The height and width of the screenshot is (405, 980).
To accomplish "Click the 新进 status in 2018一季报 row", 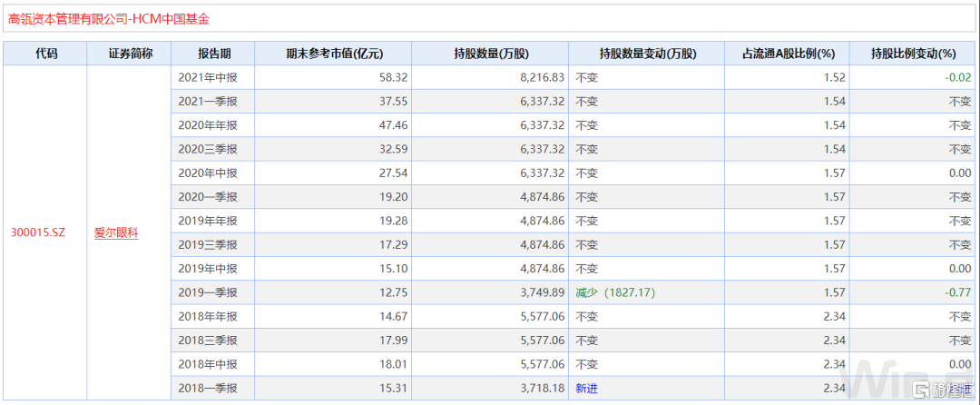I will coord(587,389).
